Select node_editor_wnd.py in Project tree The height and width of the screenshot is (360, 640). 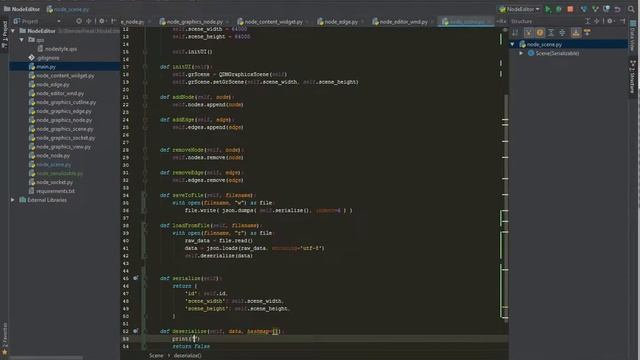click(x=60, y=93)
